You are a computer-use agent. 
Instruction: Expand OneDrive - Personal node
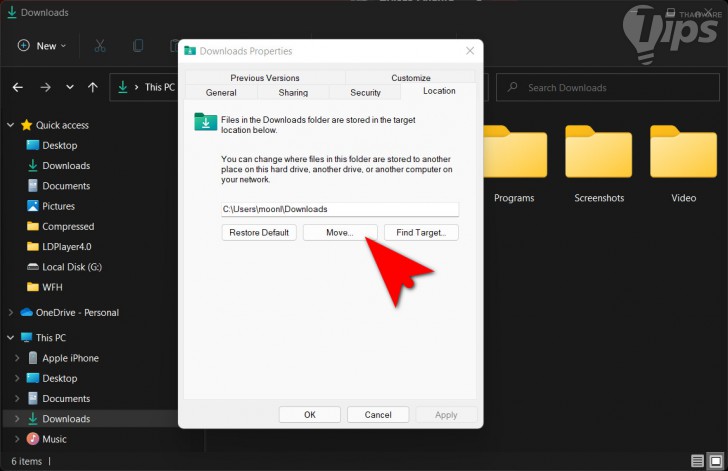[10, 313]
